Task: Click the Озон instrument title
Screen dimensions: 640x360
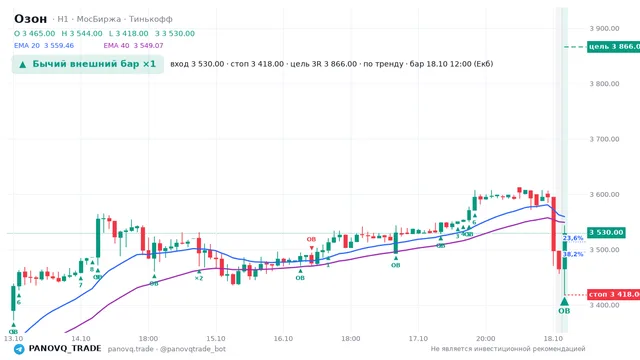Action: 31,19
